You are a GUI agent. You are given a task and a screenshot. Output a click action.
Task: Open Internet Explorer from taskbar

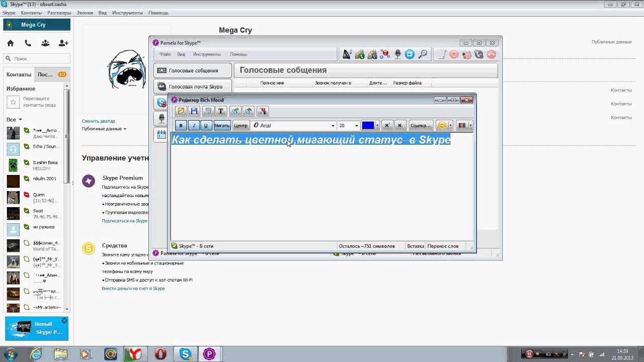(x=36, y=354)
